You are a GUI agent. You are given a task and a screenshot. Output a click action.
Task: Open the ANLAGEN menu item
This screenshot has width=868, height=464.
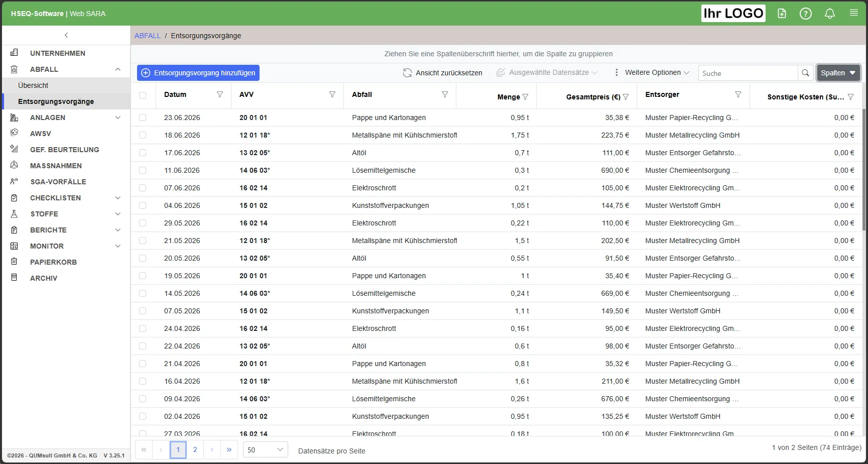[66, 118]
